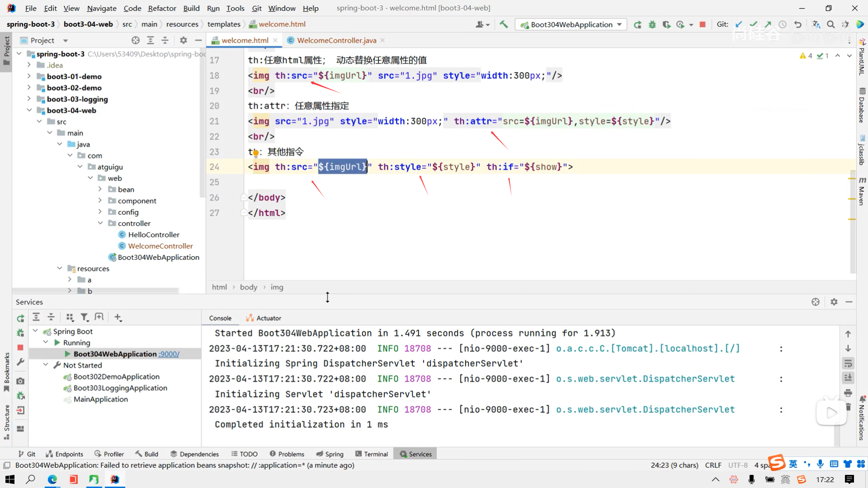The width and height of the screenshot is (868, 488).
Task: Click Scroll to End console icon
Action: click(848, 378)
